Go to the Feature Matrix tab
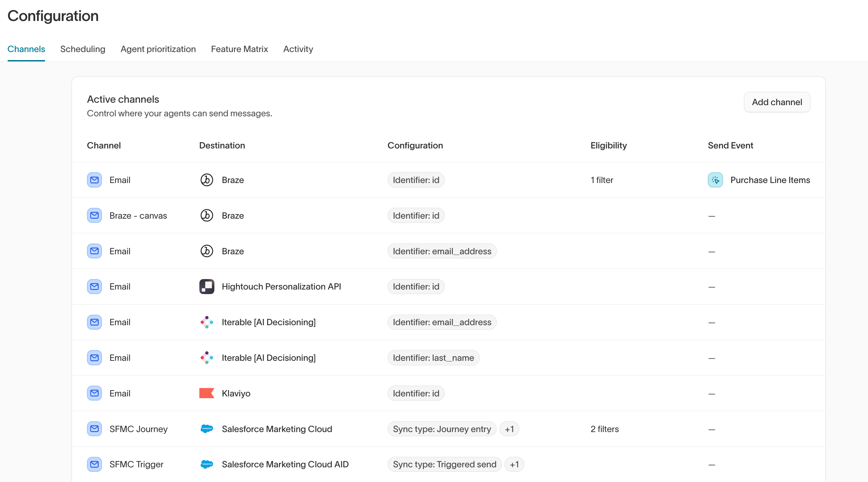Image resolution: width=868 pixels, height=482 pixels. 240,49
